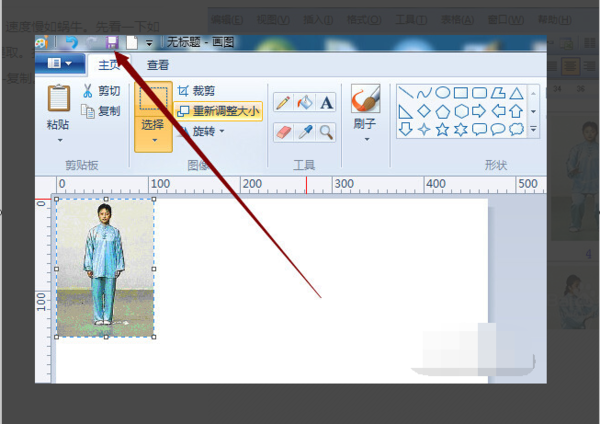Open 工具(T) menu in background window
Screen dimensions: 600x424
(411, 20)
